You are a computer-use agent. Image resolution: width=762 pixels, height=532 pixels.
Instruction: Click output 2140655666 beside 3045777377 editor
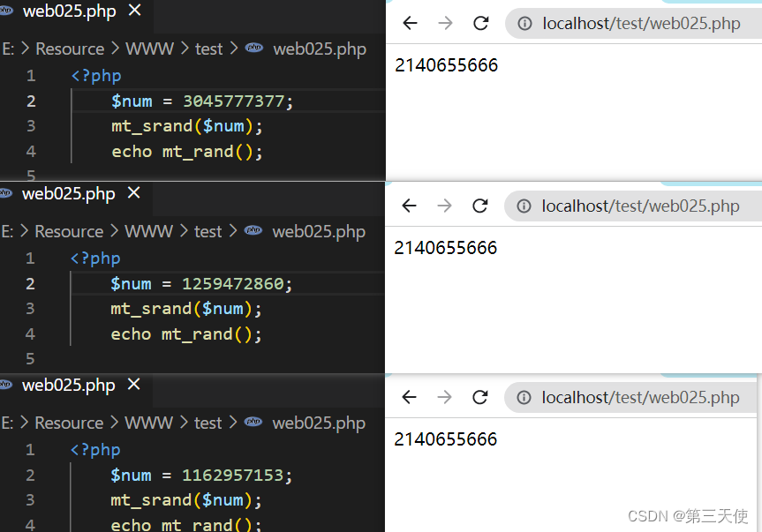tap(446, 65)
